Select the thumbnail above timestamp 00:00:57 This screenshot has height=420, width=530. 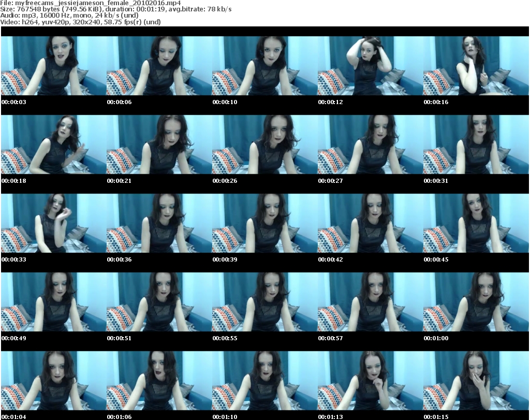[x=370, y=302]
